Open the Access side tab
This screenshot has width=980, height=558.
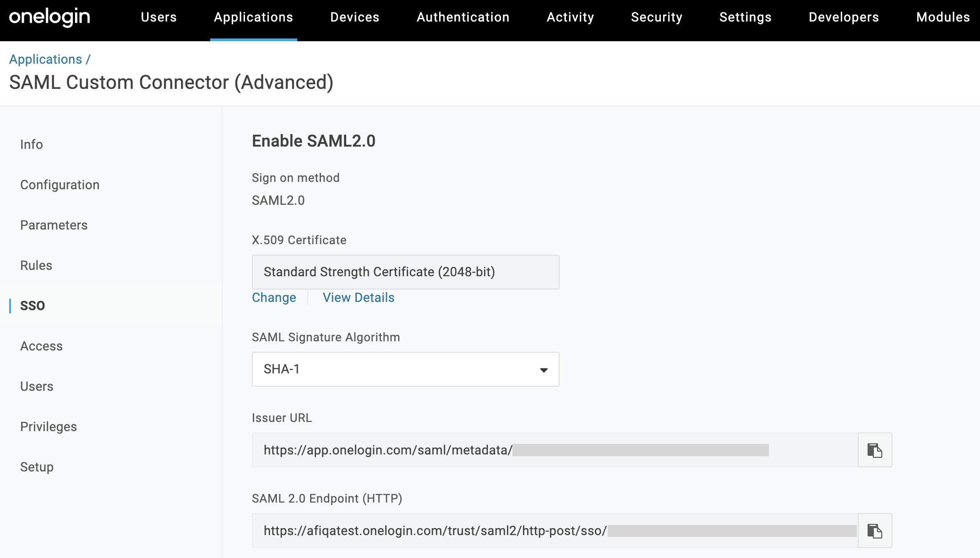click(x=41, y=346)
